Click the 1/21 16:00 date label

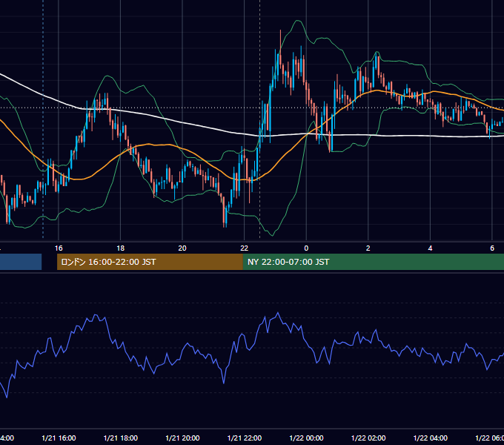59,438
